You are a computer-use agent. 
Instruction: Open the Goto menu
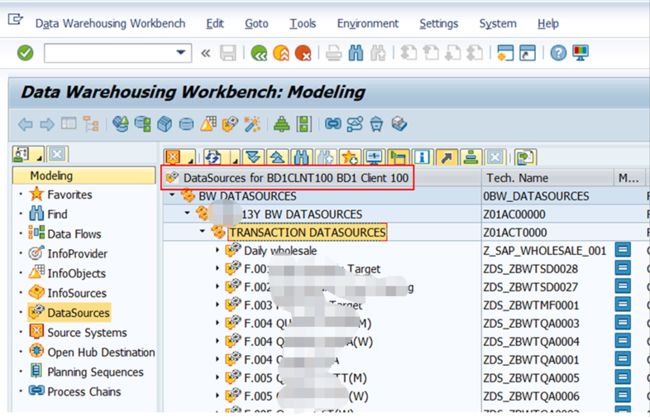click(256, 24)
